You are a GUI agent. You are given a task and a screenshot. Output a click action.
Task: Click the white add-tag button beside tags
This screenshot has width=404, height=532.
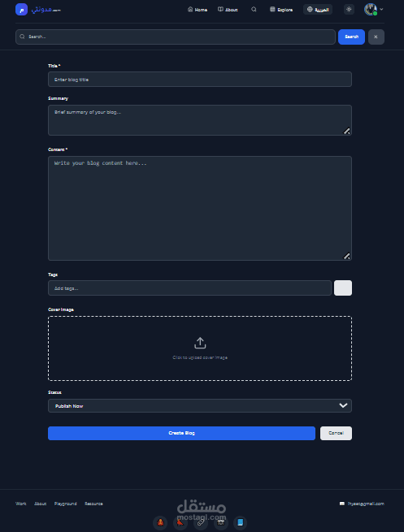click(343, 288)
